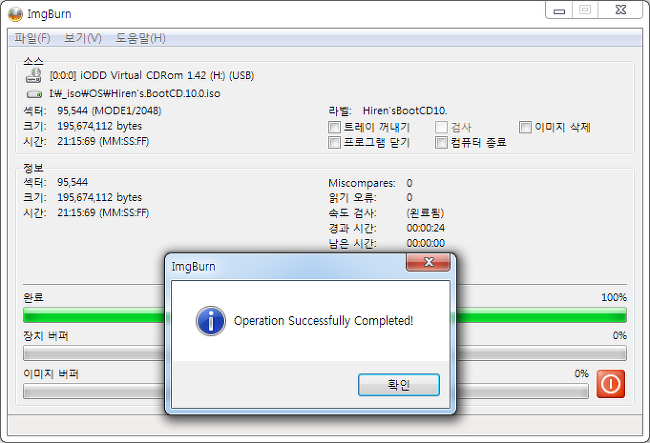The height and width of the screenshot is (443, 650).
Task: Minimize the ImgBurn main window
Action: click(x=559, y=10)
